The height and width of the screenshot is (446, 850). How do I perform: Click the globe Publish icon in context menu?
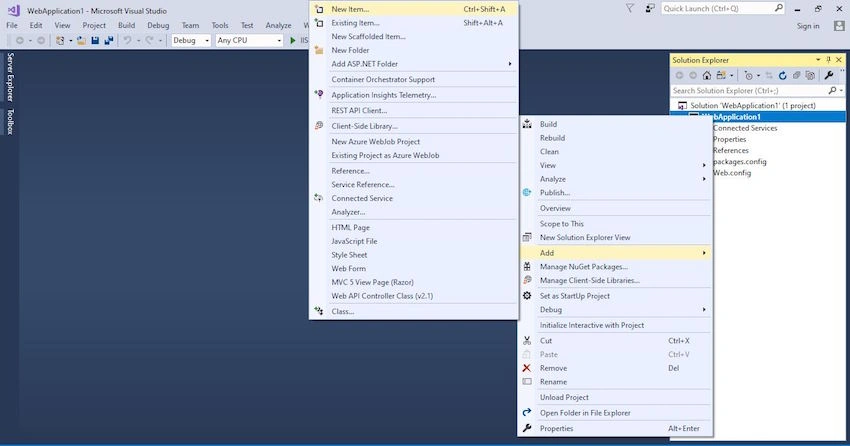point(527,192)
